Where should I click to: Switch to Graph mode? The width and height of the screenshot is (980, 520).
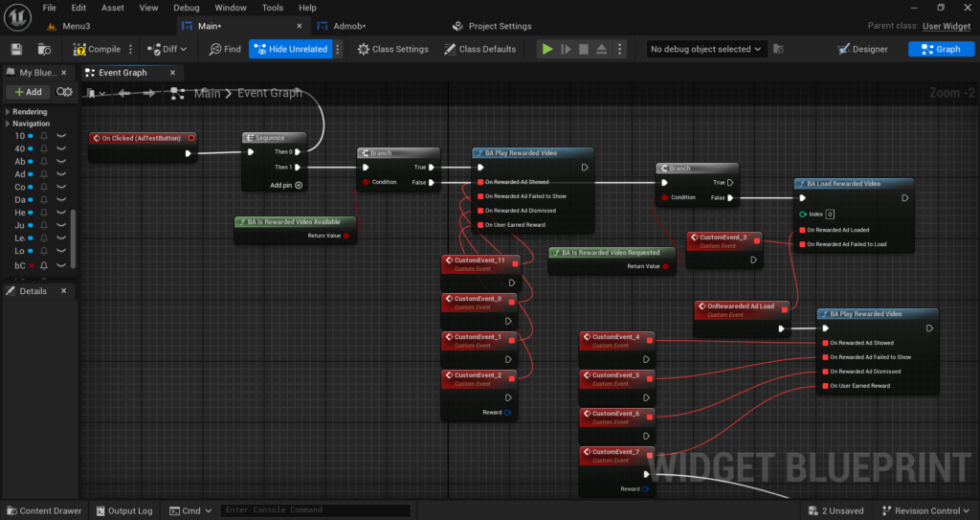(941, 49)
